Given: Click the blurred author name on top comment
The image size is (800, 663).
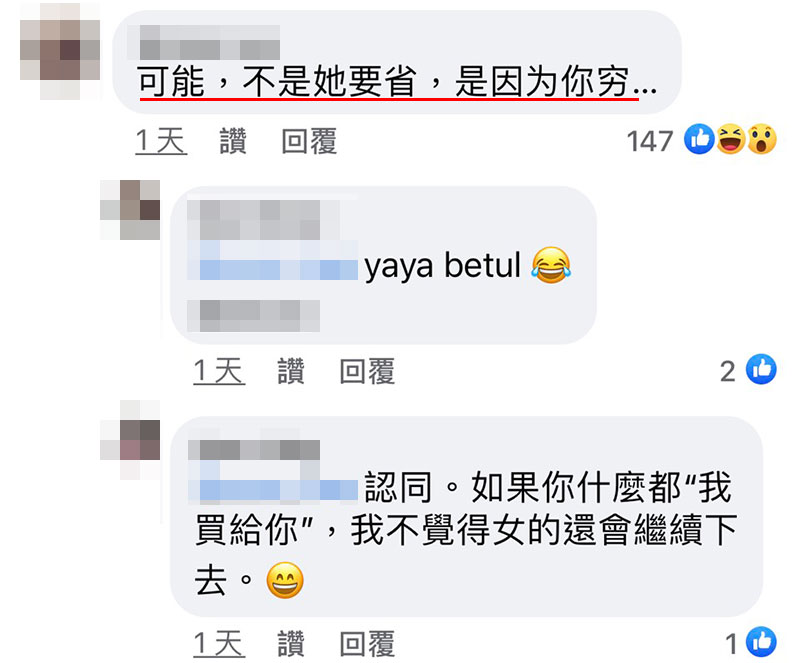Looking at the screenshot, I should (x=209, y=42).
